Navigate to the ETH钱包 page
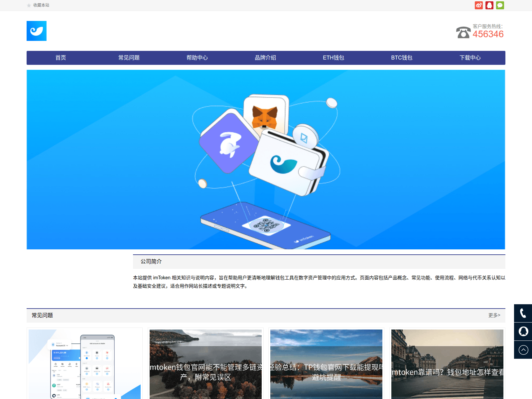This screenshot has width=532, height=399. click(333, 58)
